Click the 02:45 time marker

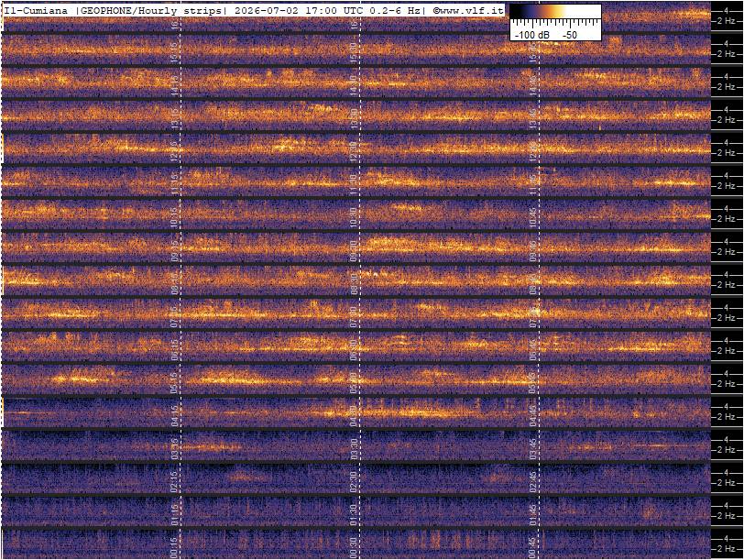pyautogui.click(x=533, y=482)
